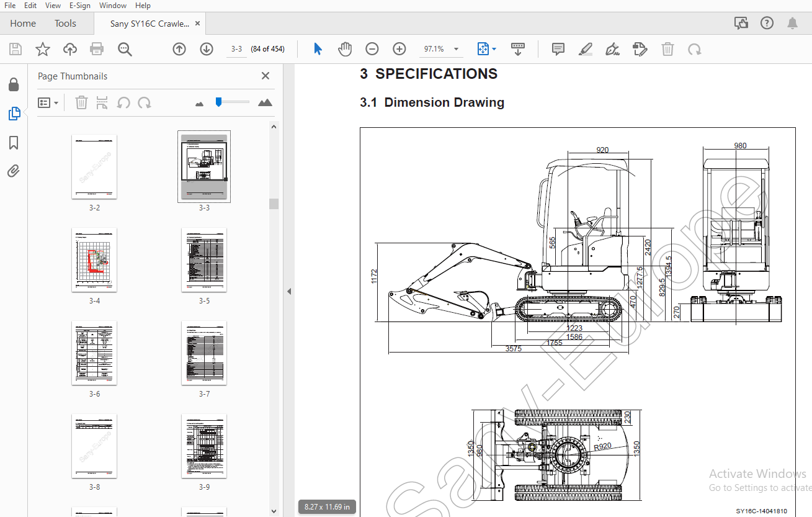Viewport: 812px width, 517px height.
Task: Open the Read mode keyboard icon
Action: pyautogui.click(x=518, y=49)
